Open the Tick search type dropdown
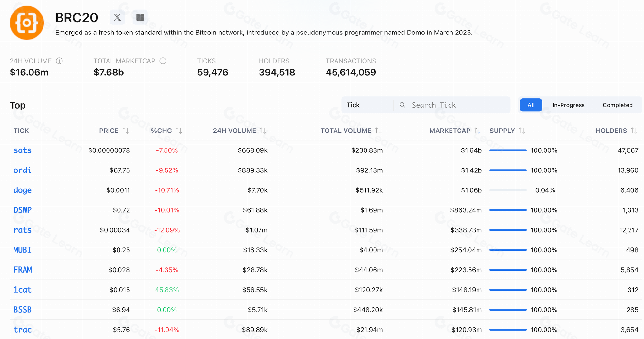The width and height of the screenshot is (644, 339). pyautogui.click(x=367, y=105)
